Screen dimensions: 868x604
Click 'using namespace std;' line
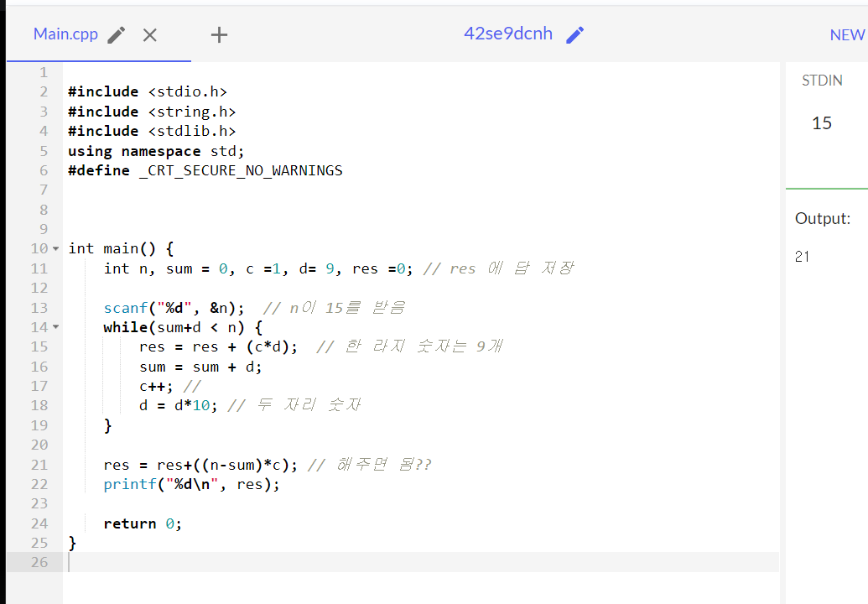pos(156,151)
